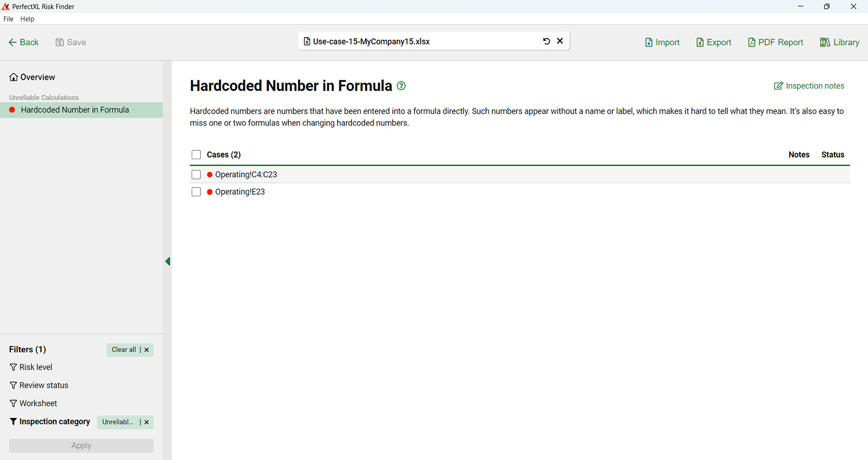Viewport: 868px width, 460px height.
Task: Check the Operating!E23 case
Action: 196,192
